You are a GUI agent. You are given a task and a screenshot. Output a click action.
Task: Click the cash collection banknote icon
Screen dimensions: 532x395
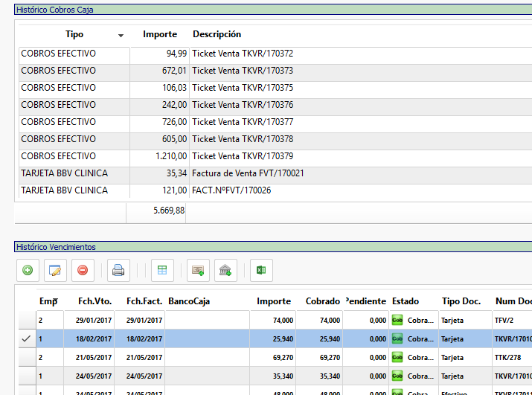tap(198, 271)
